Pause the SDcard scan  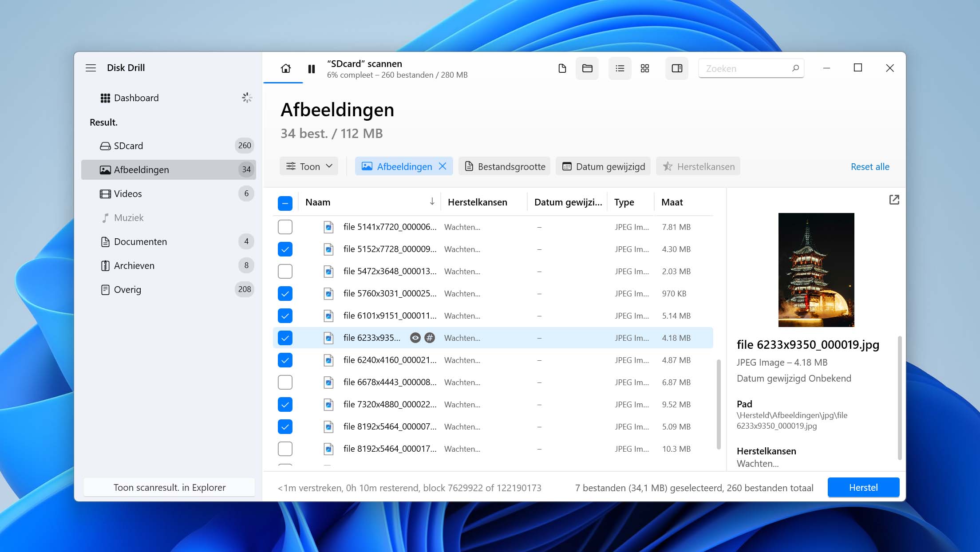312,69
